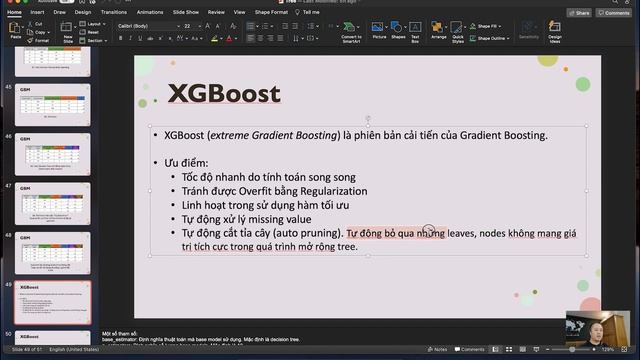Viewport: 640px width, 360px height.
Task: Open Quick Styles gallery
Action: (x=458, y=32)
